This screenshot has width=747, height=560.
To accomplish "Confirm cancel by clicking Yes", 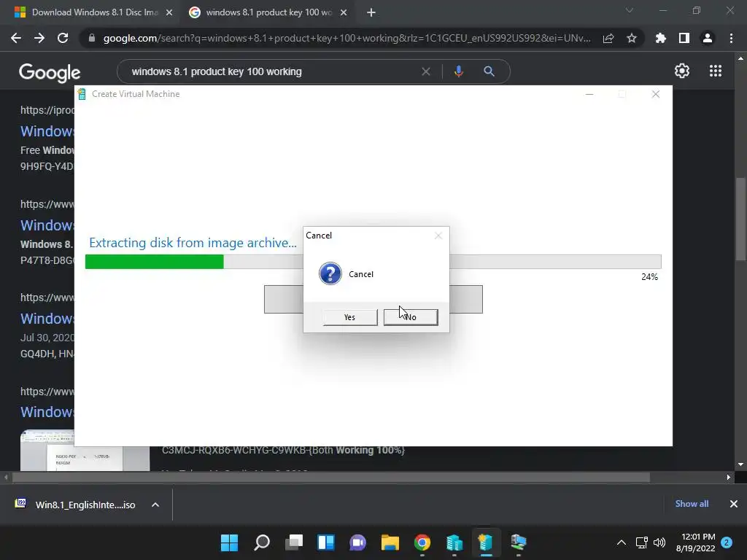I will tap(349, 317).
